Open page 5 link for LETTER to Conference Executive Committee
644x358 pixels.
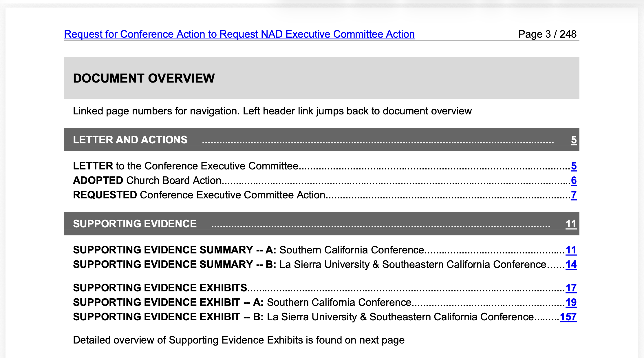pos(574,166)
